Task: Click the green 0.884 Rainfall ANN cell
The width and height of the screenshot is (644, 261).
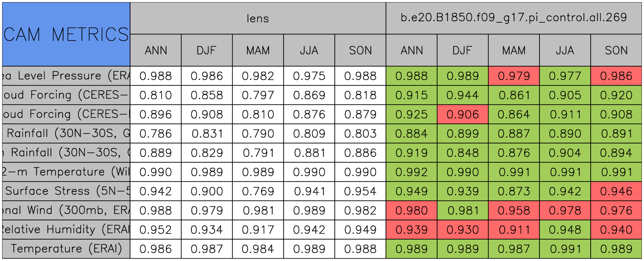Action: tap(411, 134)
